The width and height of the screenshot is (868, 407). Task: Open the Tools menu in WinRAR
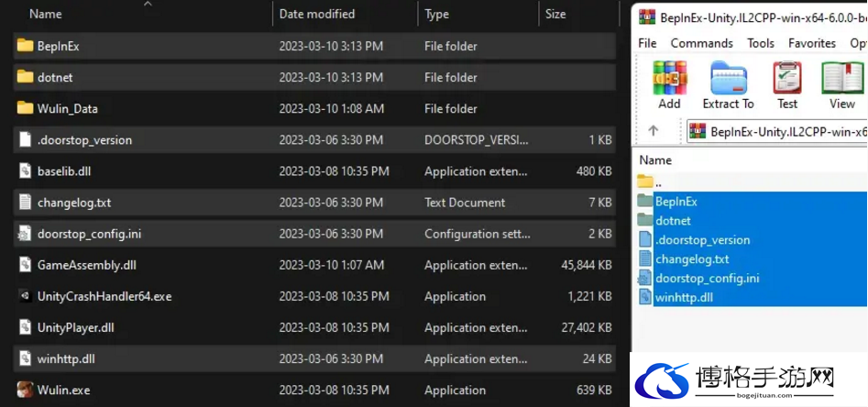[761, 43]
